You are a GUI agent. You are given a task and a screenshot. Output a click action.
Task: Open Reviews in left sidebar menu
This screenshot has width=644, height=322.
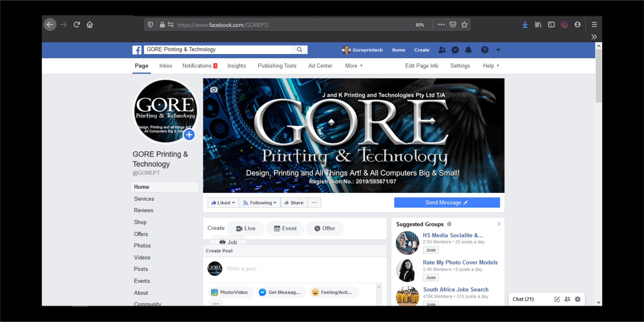143,210
